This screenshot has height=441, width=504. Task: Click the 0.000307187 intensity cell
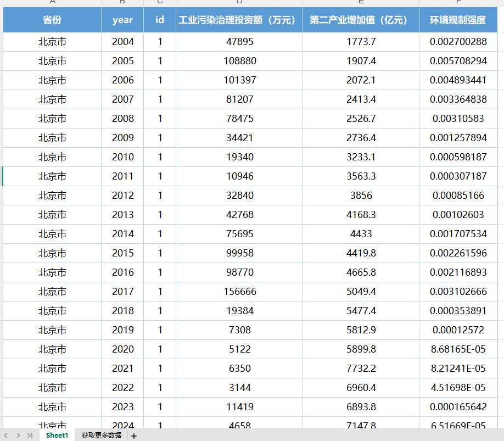458,176
